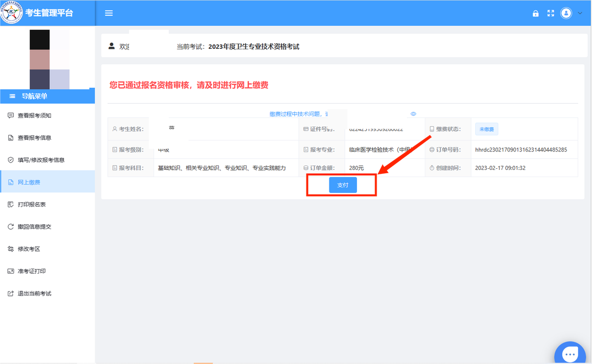Click 撤回信息提交 in sidebar
The height and width of the screenshot is (364, 592).
(35, 226)
